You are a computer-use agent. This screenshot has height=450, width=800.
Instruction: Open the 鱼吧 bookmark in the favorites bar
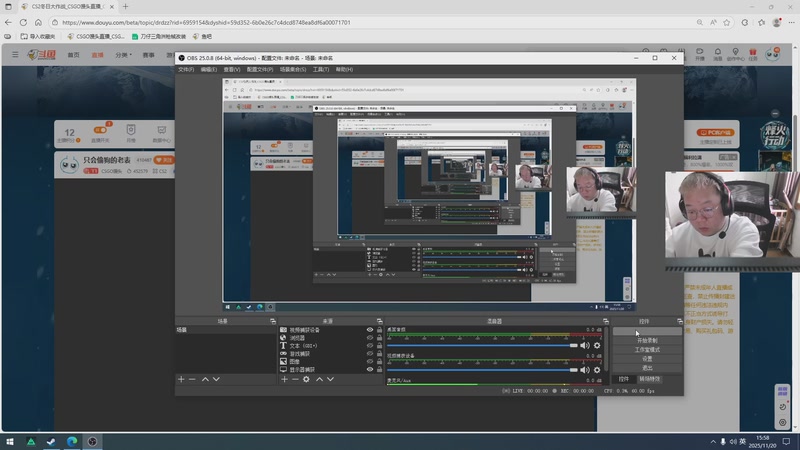click(203, 36)
